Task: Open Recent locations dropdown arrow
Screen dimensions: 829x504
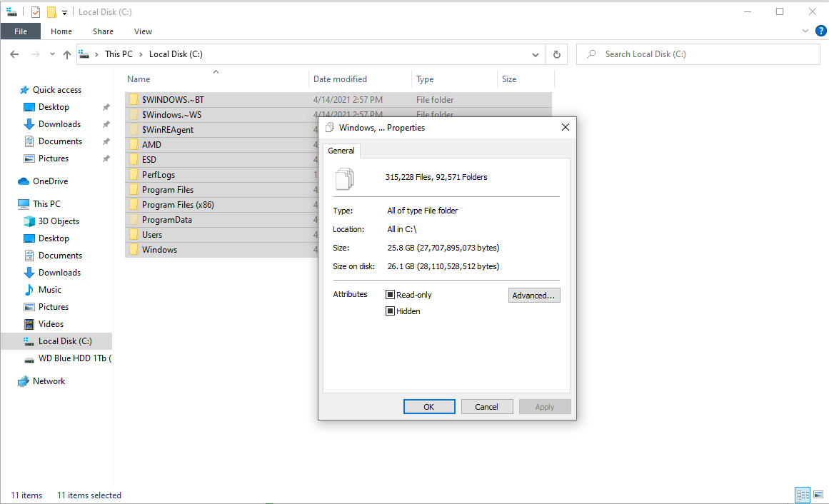Action: coord(52,54)
